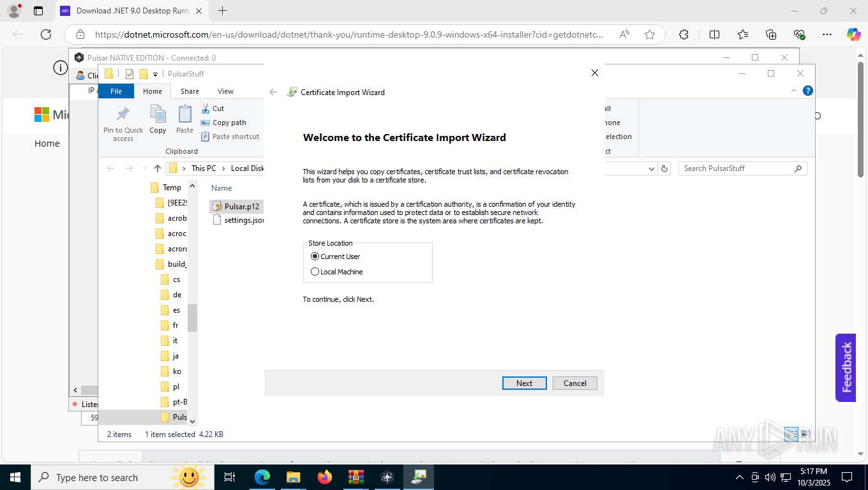Viewport: 868px width, 490px height.
Task: Refresh the Edge browser page
Action: 45,34
